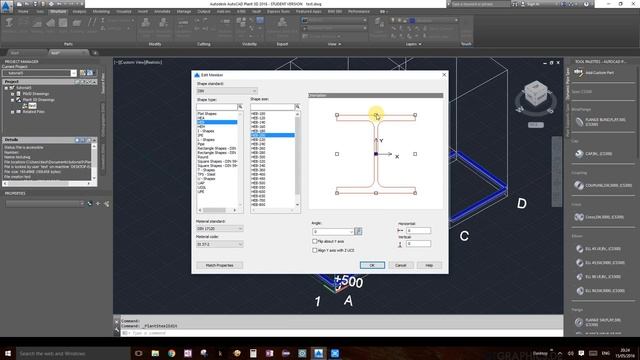Click the ViewCube in the drawing viewport

[536, 93]
